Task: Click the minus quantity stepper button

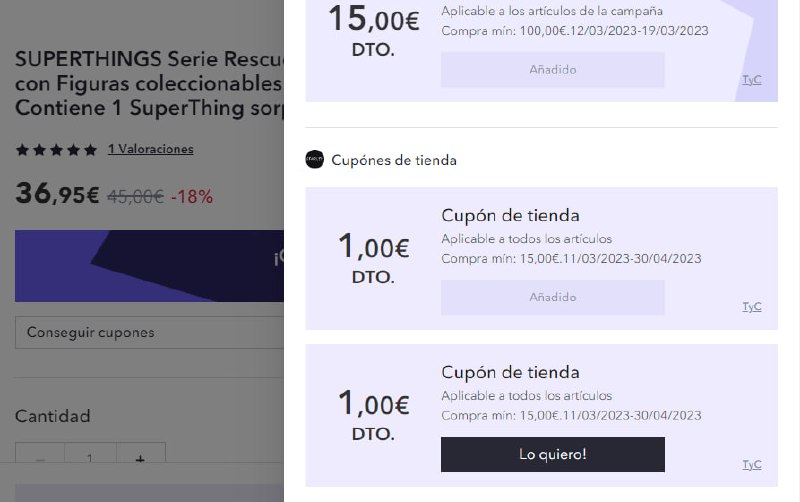Action: tap(40, 454)
